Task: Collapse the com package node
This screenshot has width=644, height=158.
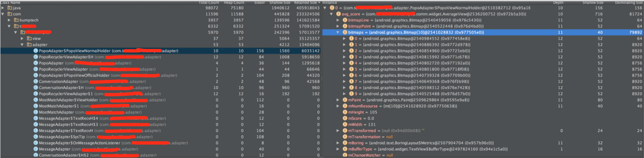Action: point(3,14)
